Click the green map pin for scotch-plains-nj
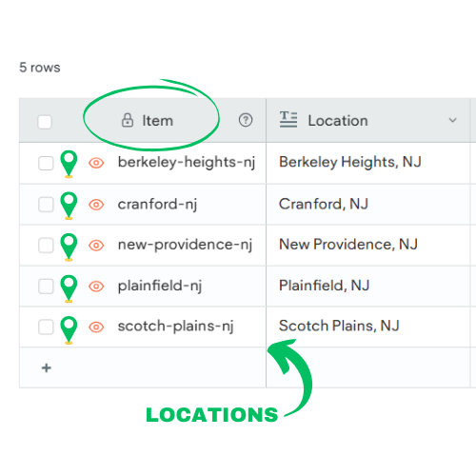Viewport: 476px width, 476px height. tap(69, 330)
